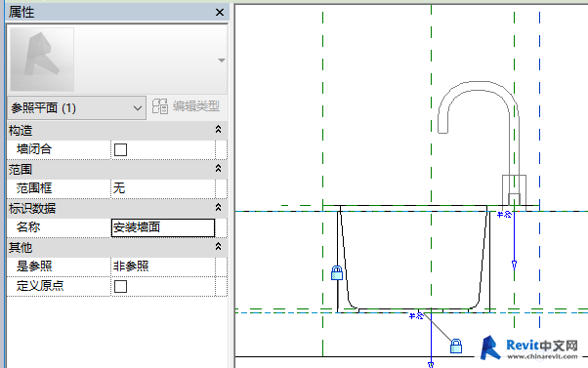588x368 pixels.
Task: Close the 属性 properties panel
Action: point(220,12)
